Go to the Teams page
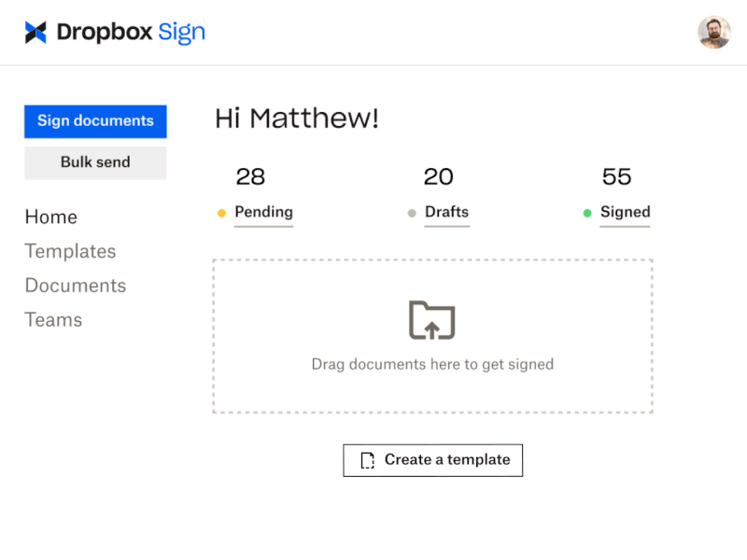 click(53, 319)
